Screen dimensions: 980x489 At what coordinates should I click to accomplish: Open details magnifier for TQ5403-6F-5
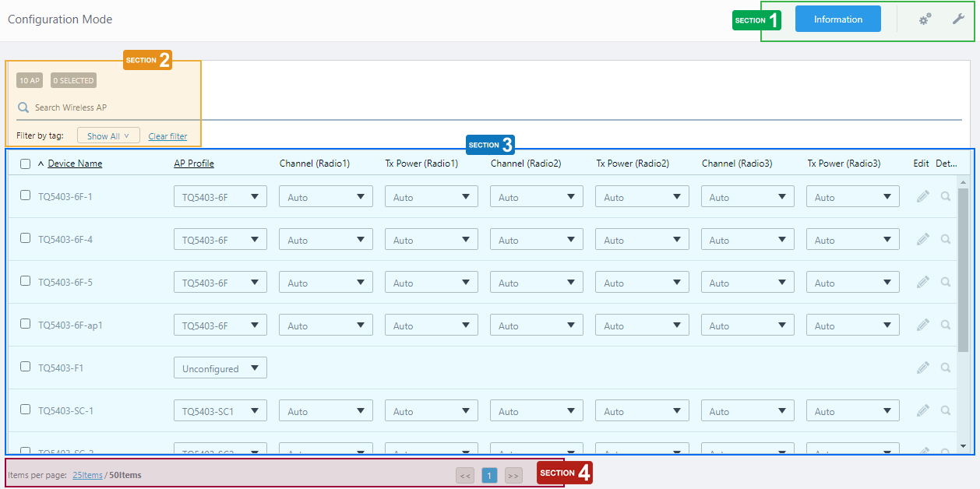(x=946, y=283)
